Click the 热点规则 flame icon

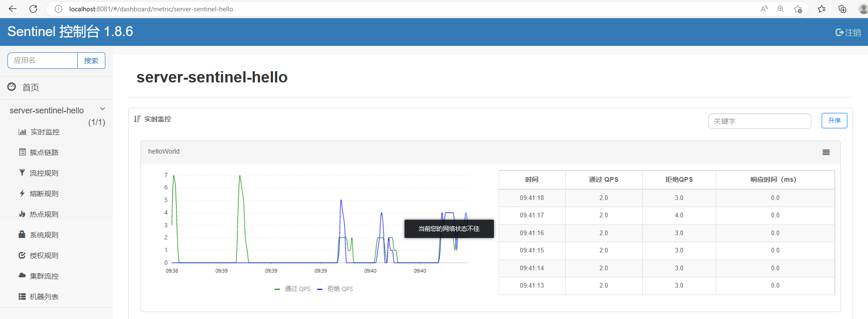[x=22, y=214]
